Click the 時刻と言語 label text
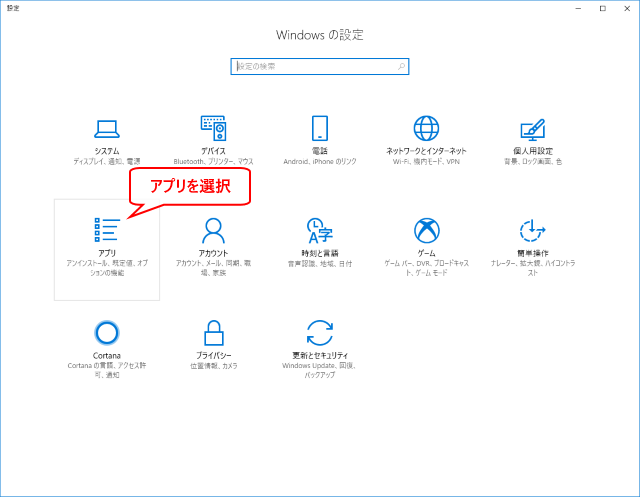Viewport: 640px width, 497px height. click(x=320, y=253)
